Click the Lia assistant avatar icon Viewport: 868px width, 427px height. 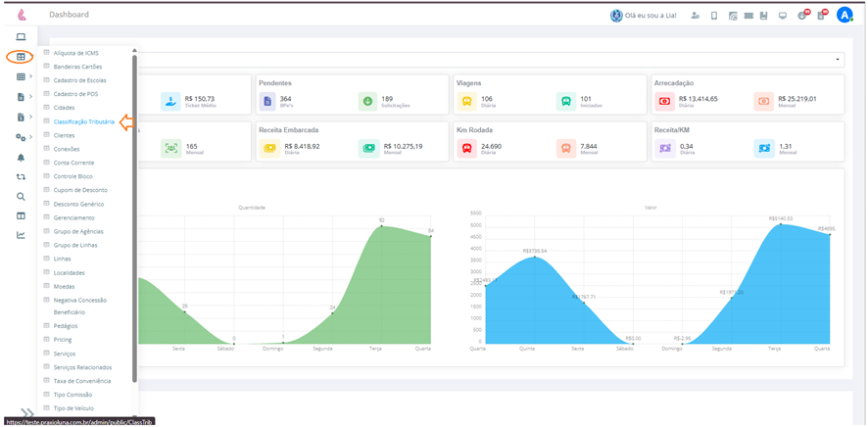click(x=616, y=16)
